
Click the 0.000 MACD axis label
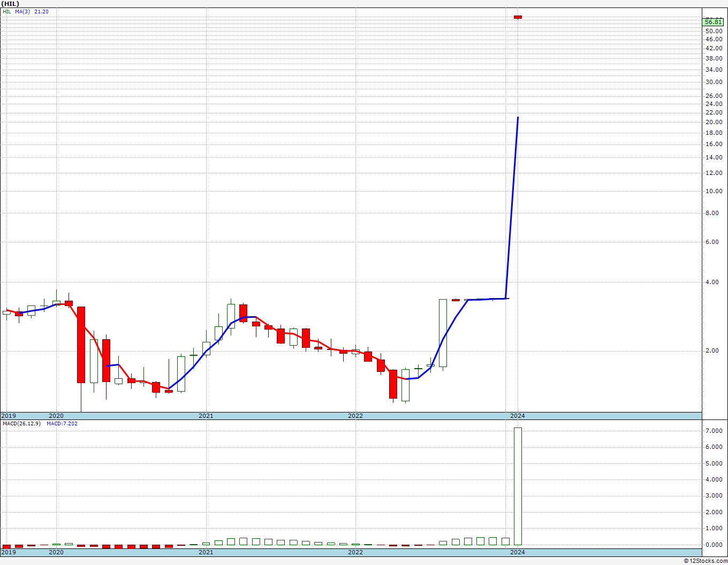coord(714,545)
